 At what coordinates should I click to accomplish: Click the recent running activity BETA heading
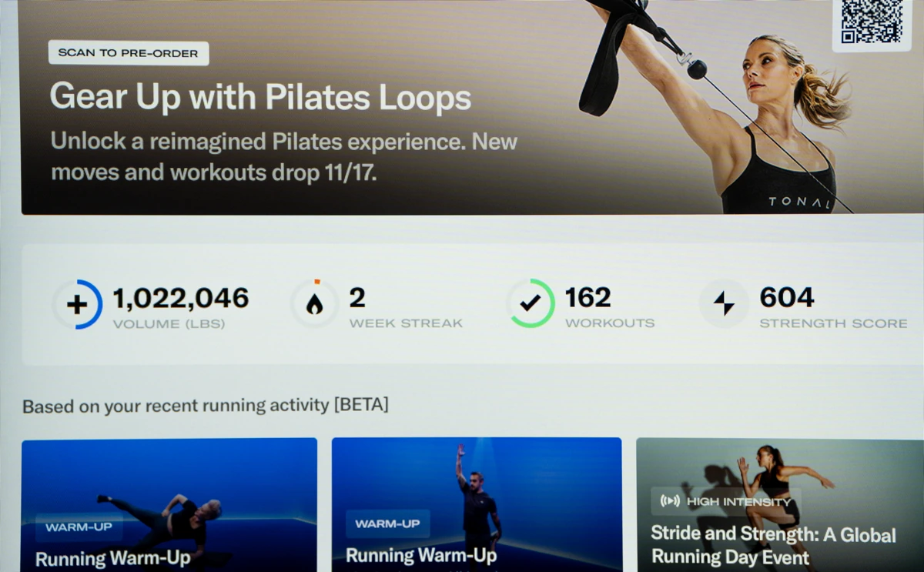206,405
